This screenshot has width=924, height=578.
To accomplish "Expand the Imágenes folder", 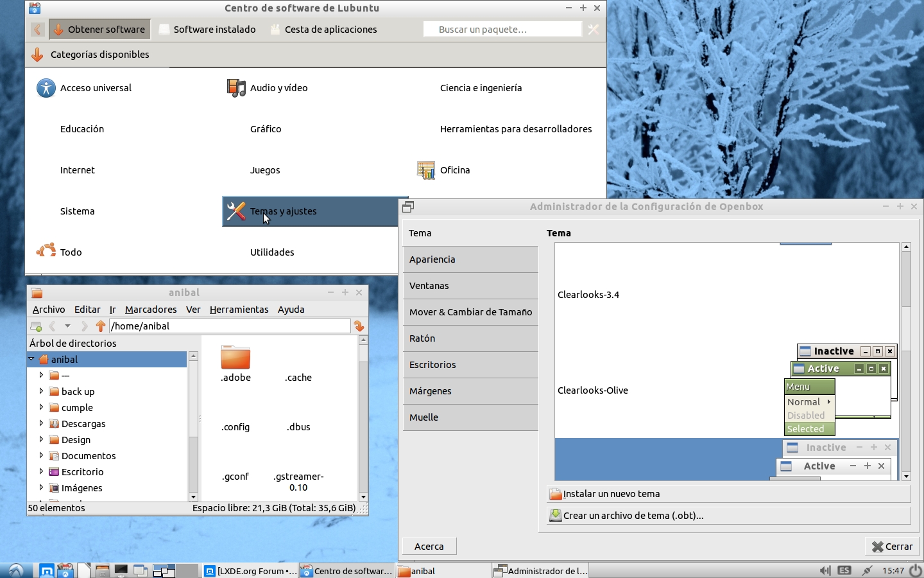I will point(41,487).
